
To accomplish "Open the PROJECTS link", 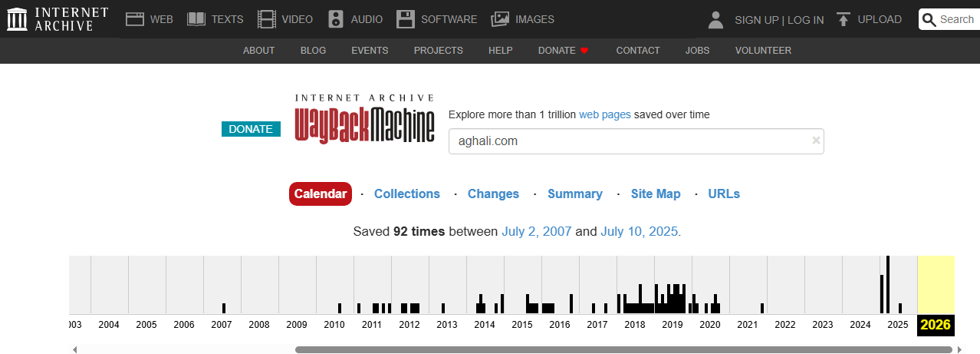I will pyautogui.click(x=439, y=51).
